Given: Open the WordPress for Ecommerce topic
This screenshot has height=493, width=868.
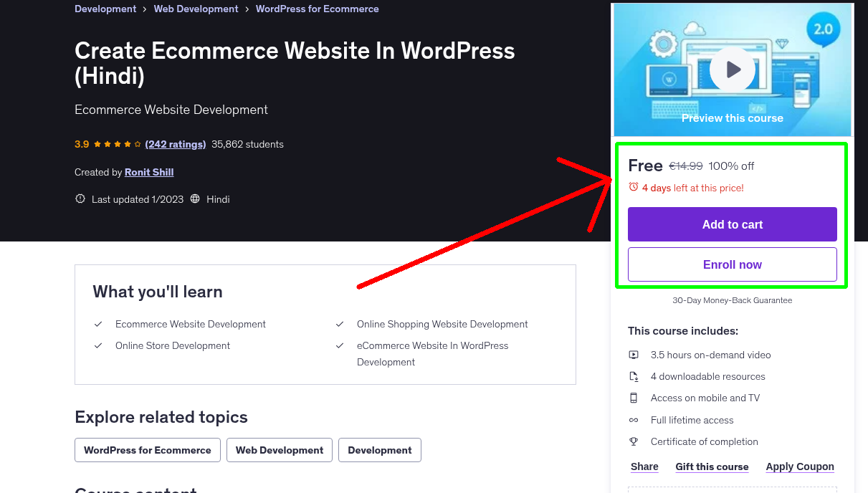Looking at the screenshot, I should click(x=147, y=449).
